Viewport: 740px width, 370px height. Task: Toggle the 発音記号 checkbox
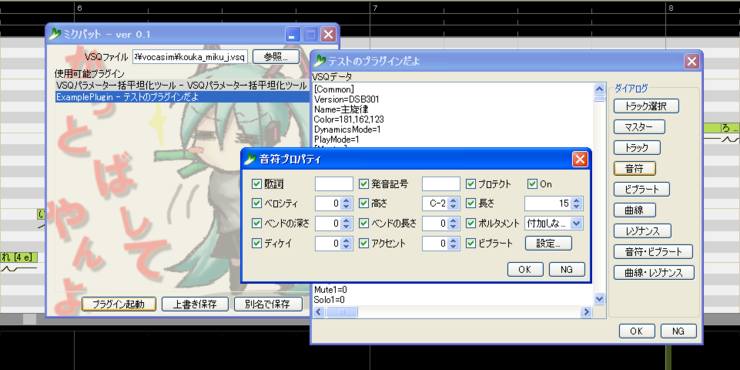pyautogui.click(x=363, y=184)
